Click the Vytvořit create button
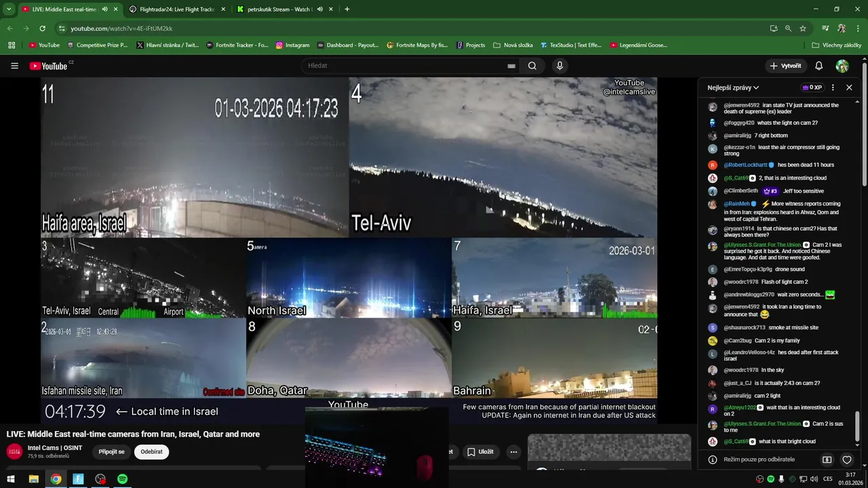 pyautogui.click(x=785, y=66)
